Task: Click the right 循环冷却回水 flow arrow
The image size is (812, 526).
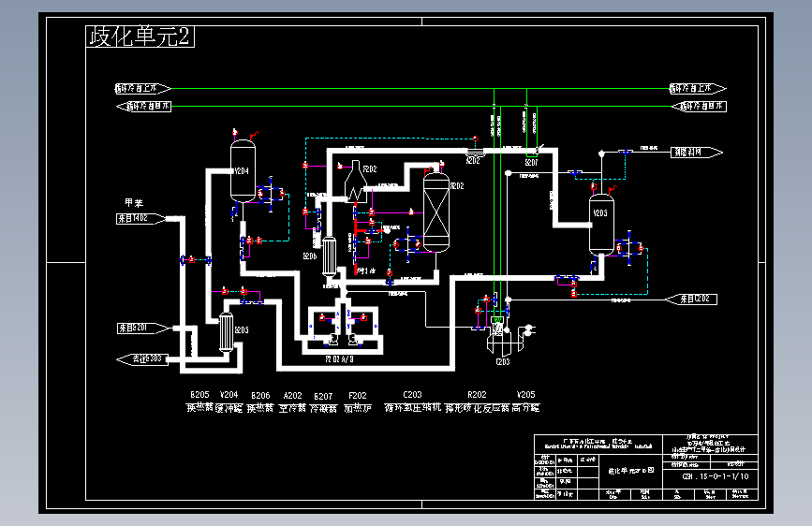Action: 699,106
